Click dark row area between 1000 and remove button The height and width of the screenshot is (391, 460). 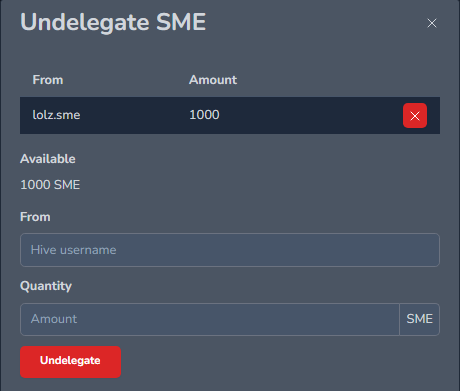pyautogui.click(x=311, y=115)
